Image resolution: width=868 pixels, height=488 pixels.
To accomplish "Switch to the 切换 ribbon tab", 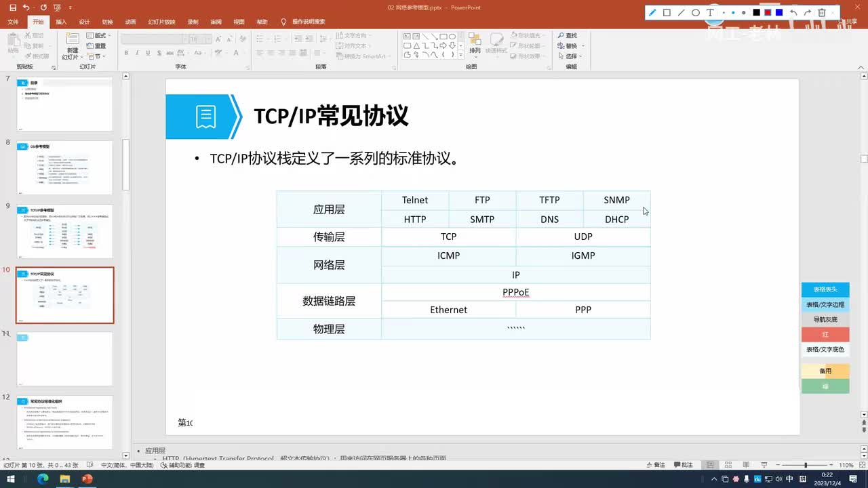I will pyautogui.click(x=107, y=22).
